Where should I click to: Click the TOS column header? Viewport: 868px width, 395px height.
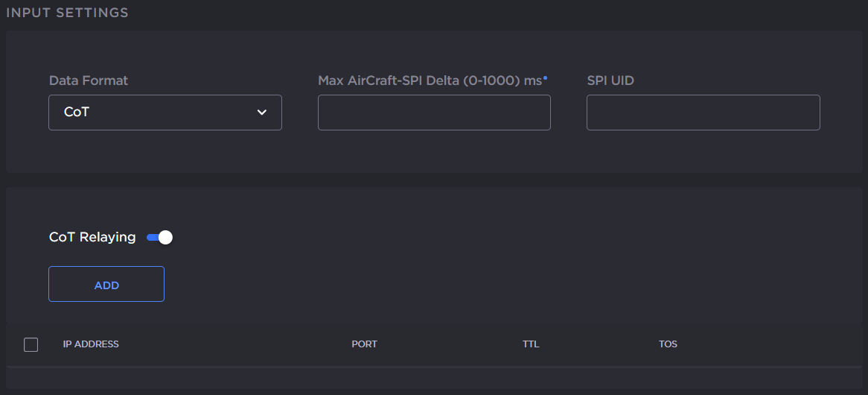(x=668, y=344)
